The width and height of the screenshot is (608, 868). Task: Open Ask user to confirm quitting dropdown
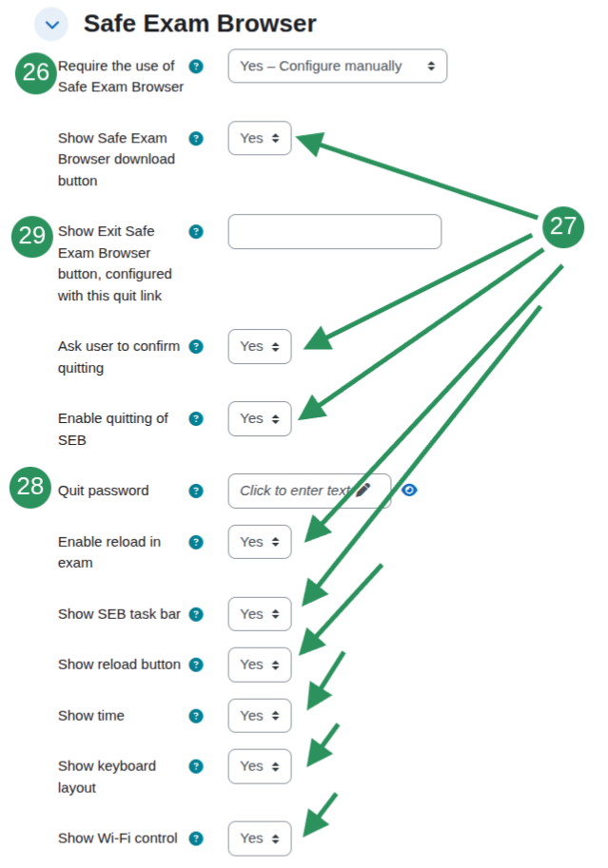pyautogui.click(x=260, y=347)
